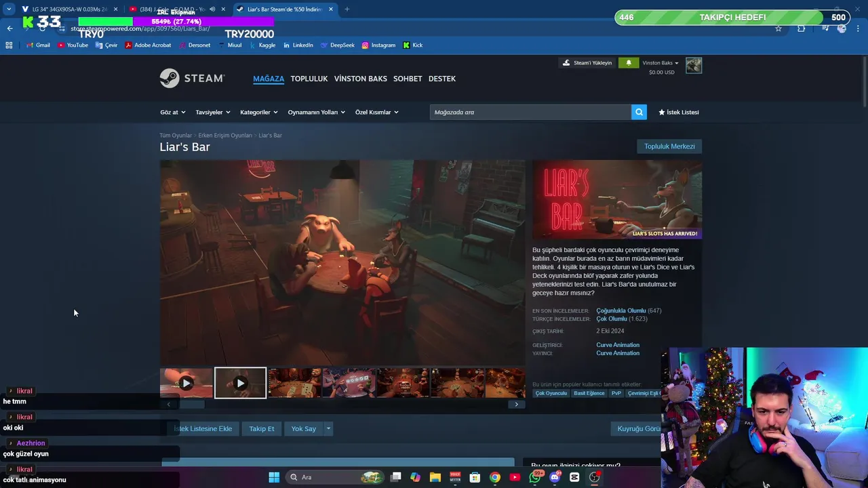This screenshot has height=488, width=868.
Task: Open the Chrome tab search dropdown
Action: [x=9, y=9]
